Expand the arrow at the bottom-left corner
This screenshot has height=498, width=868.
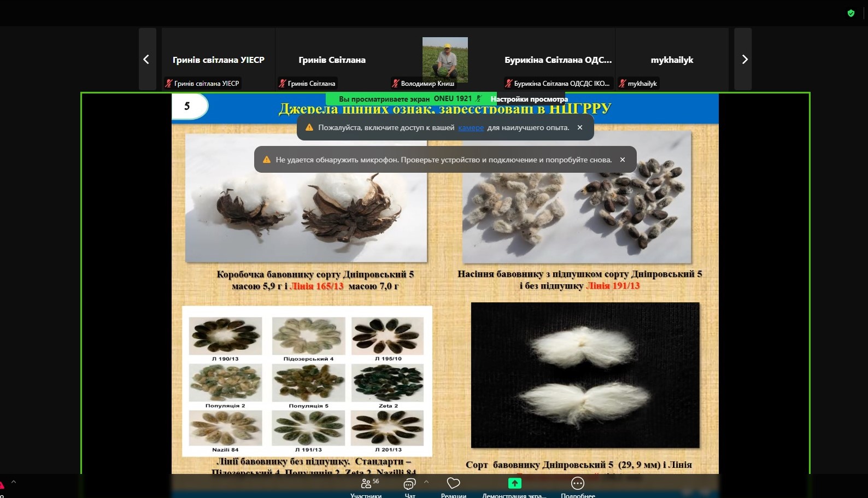click(x=14, y=482)
